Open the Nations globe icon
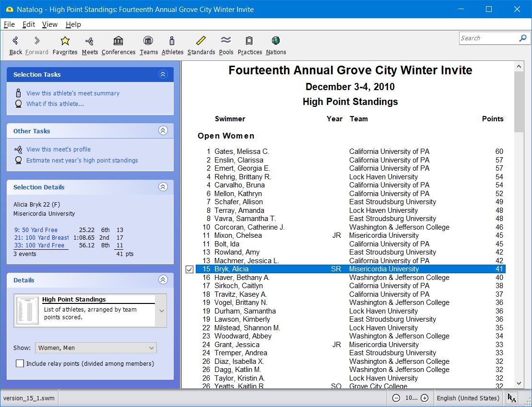Viewport: 532px width, 407px height. click(276, 41)
